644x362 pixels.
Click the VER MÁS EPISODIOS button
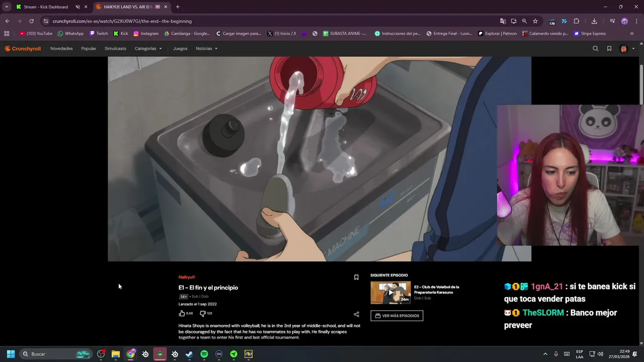click(397, 316)
